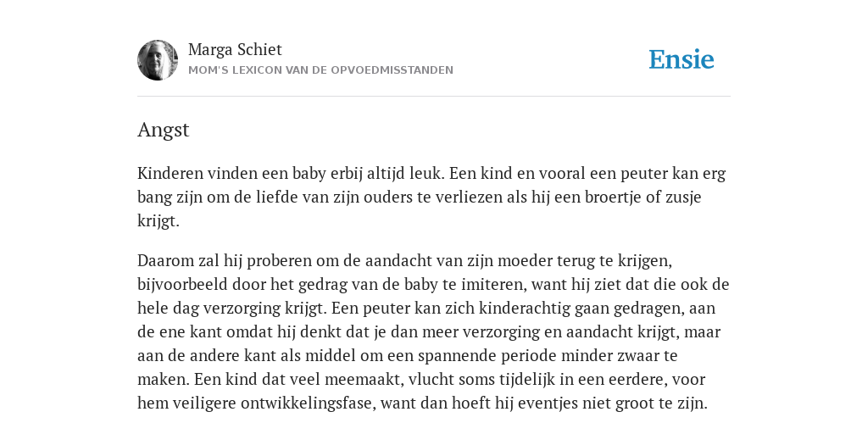Click the word krijgt. ending the first paragraph
Viewport: 868px width, 434px height.
click(x=159, y=221)
